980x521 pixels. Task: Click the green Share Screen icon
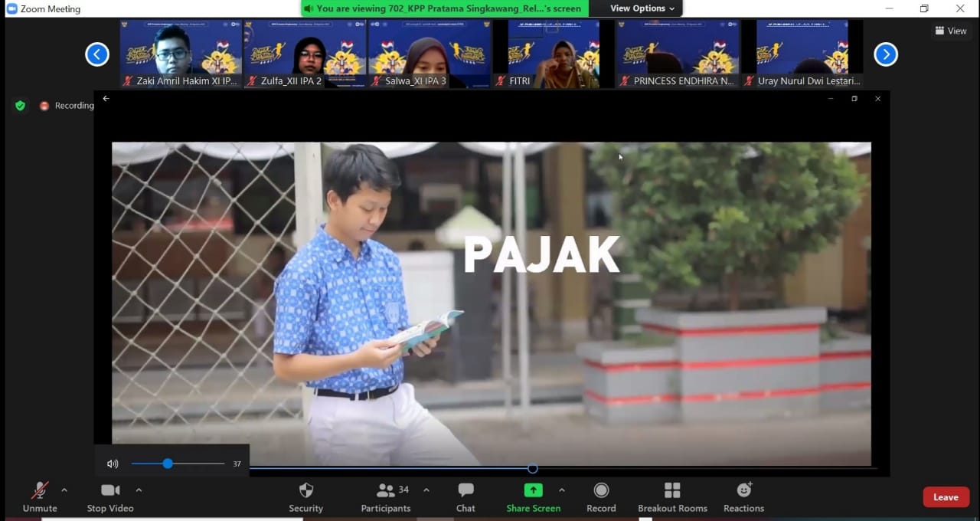coord(533,491)
